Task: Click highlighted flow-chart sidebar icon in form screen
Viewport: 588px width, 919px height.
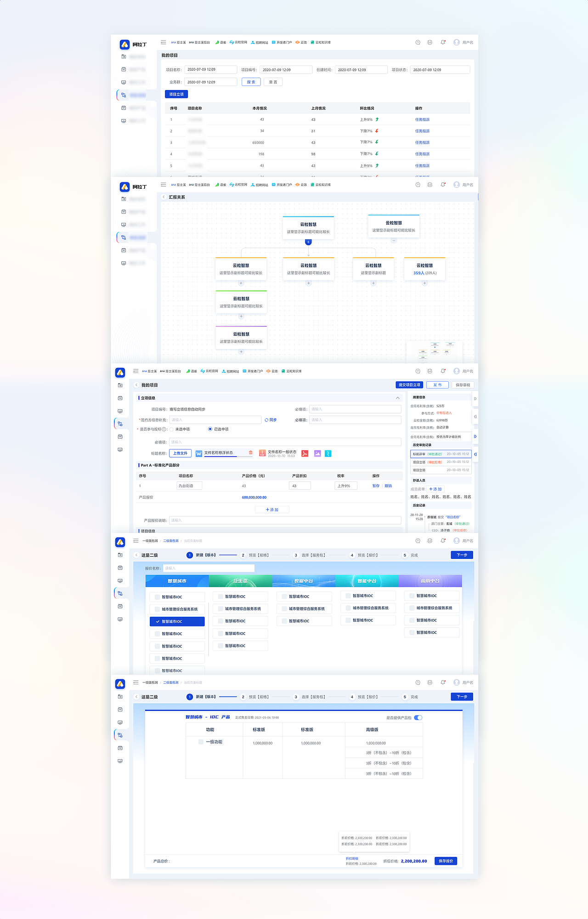Action: click(120, 424)
